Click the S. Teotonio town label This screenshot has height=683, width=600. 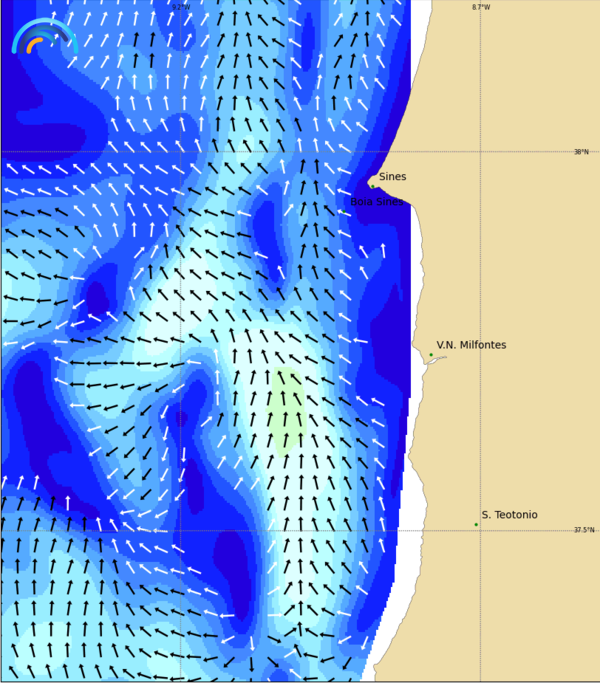[x=509, y=515]
